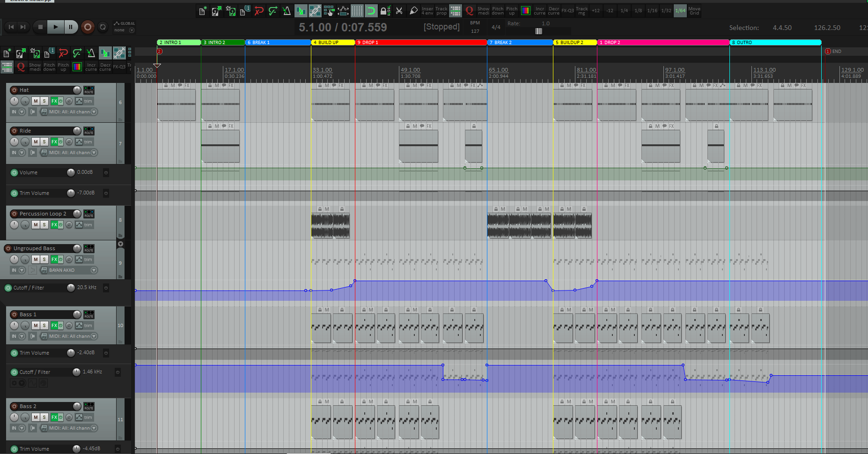This screenshot has height=454, width=868.
Task: Toggle locking padlock icon
Action: pos(385,11)
